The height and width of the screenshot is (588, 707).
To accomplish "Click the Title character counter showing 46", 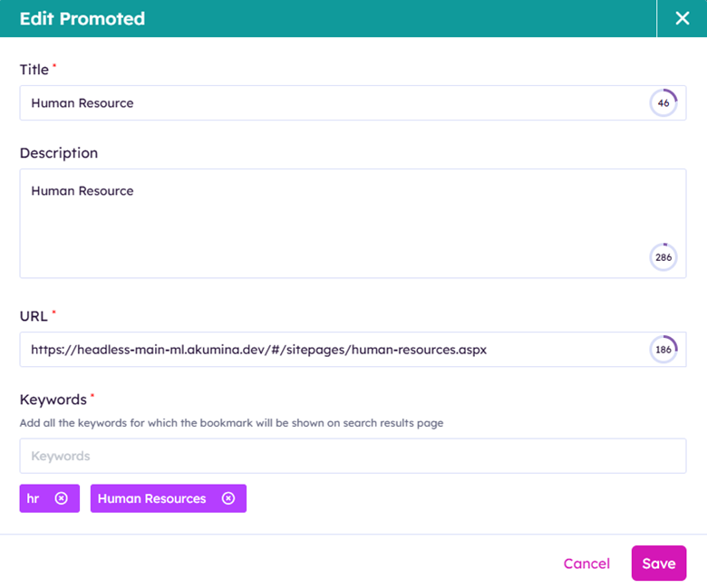I will pyautogui.click(x=663, y=103).
